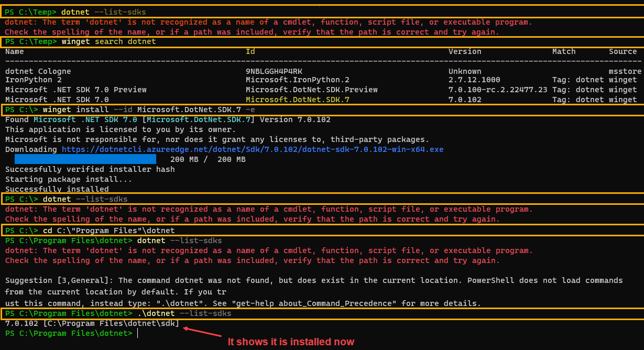Click the "7.0.102 [C:\Program Files\dotnet\sdk]" output
The image size is (644, 350).
[92, 323]
